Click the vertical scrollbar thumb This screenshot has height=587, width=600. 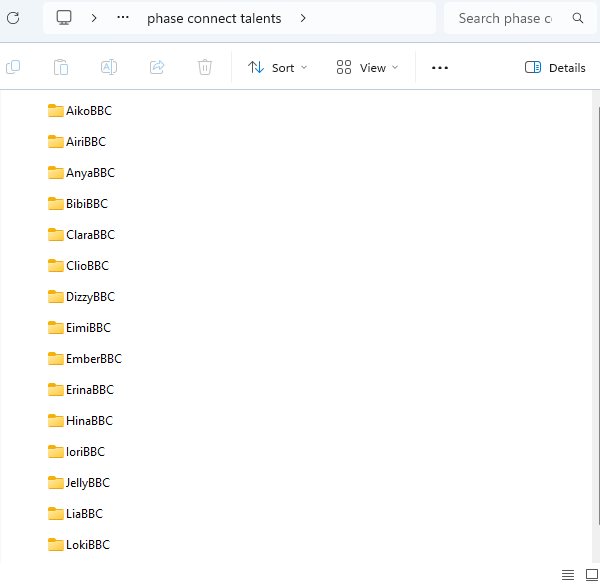[x=598, y=316]
